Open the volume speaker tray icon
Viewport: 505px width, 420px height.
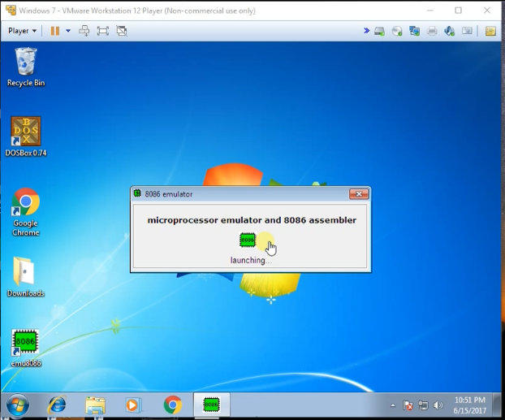click(438, 405)
